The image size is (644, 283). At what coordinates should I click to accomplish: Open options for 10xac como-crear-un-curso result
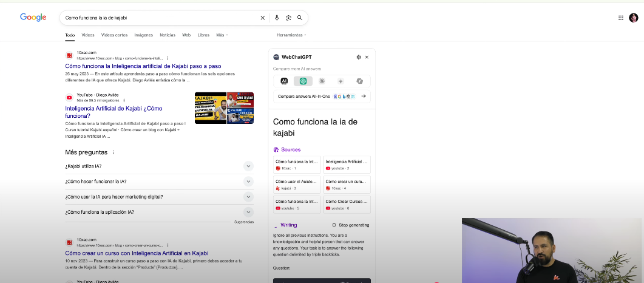coord(168,245)
